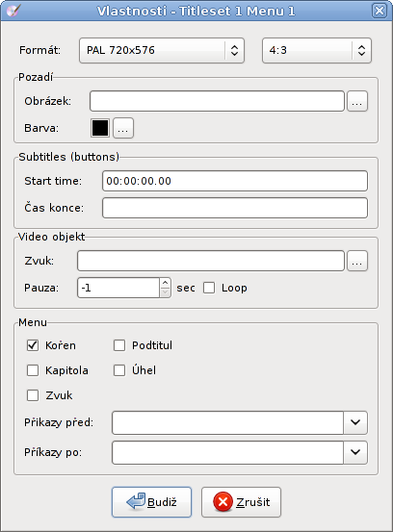
Task: Enable the Kapitola checkbox
Action: (33, 370)
